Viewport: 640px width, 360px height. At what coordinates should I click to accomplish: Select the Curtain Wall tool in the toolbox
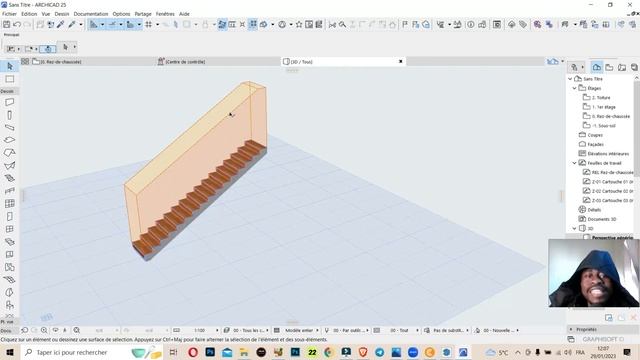pyautogui.click(x=9, y=203)
